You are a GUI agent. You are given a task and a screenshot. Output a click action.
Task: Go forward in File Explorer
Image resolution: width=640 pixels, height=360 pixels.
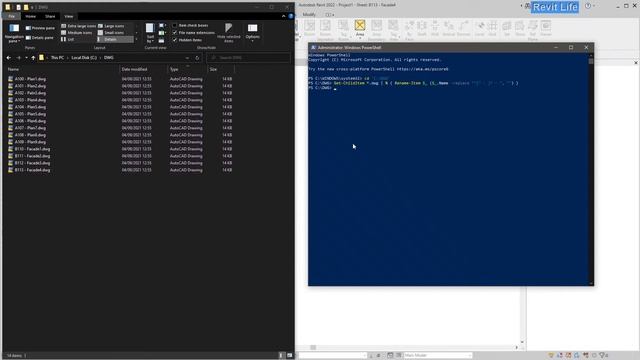(18, 58)
